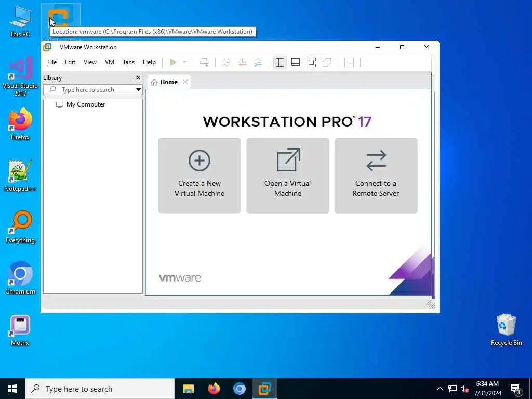Select the This PC desktop icon
The height and width of the screenshot is (399, 532).
[x=20, y=21]
